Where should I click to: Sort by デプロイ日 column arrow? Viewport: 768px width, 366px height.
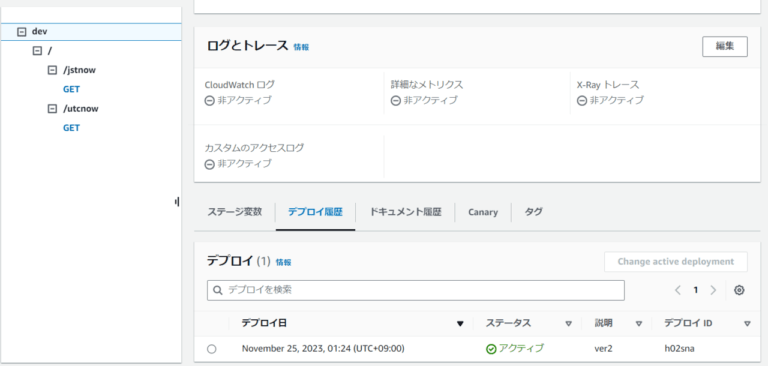(459, 323)
